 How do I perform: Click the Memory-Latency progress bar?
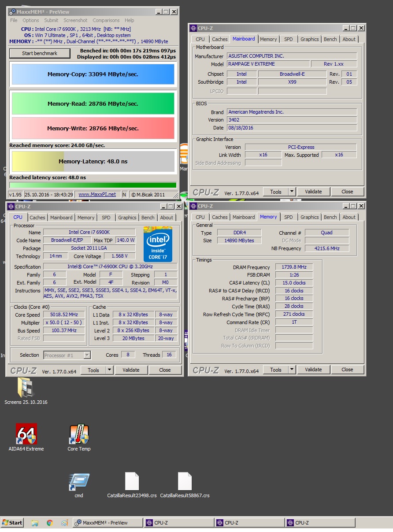(x=93, y=161)
